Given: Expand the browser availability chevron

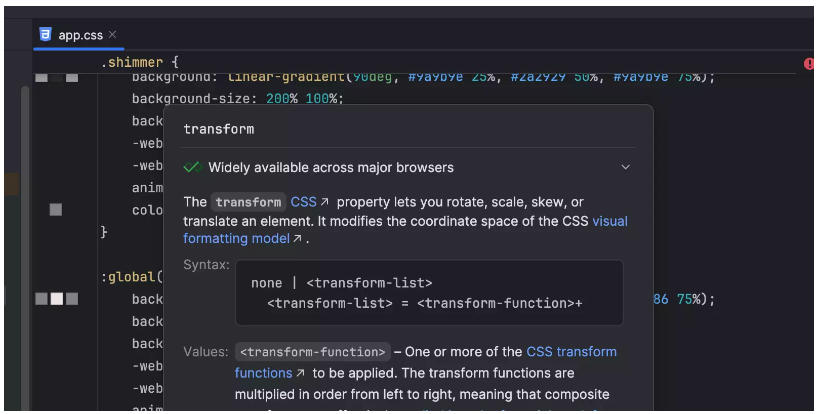Looking at the screenshot, I should [x=625, y=167].
